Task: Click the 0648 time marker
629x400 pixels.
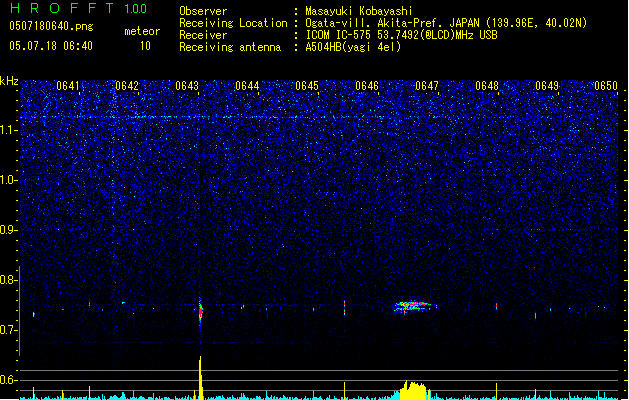Action: pos(487,86)
